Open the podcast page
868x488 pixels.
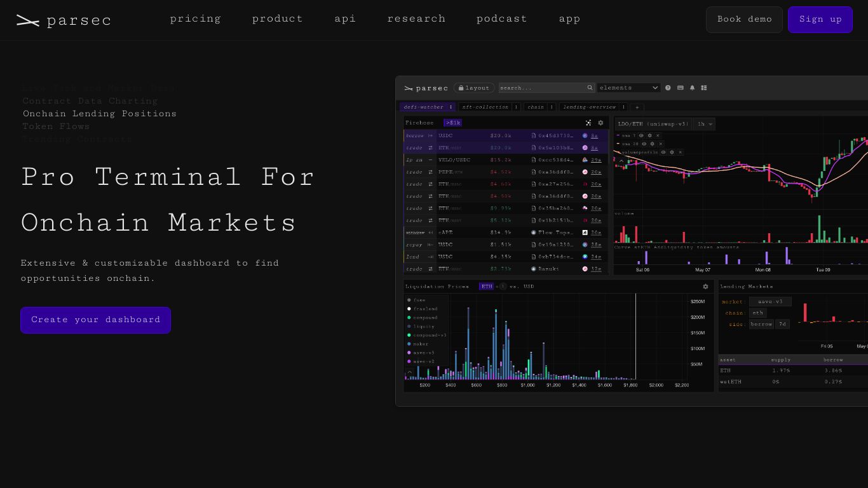click(502, 18)
